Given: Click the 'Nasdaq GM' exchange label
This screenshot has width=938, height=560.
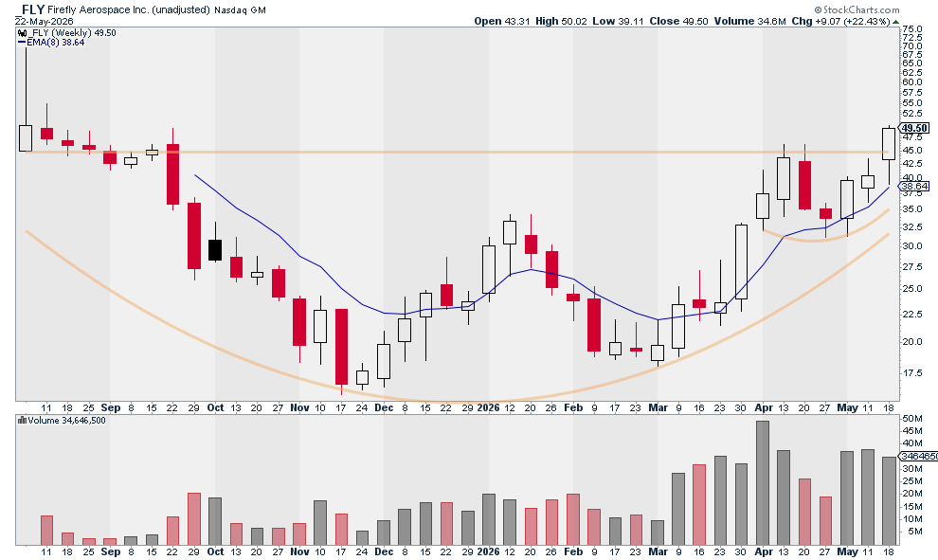Looking at the screenshot, I should (x=241, y=10).
